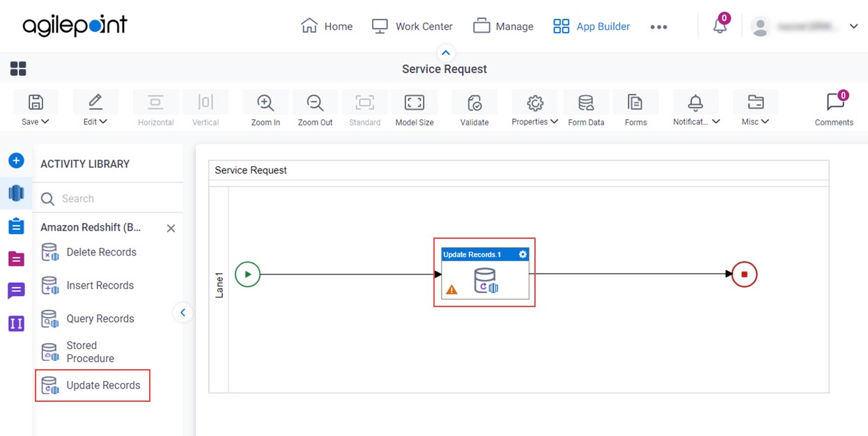
Task: Collapse the header with up chevron
Action: [446, 52]
